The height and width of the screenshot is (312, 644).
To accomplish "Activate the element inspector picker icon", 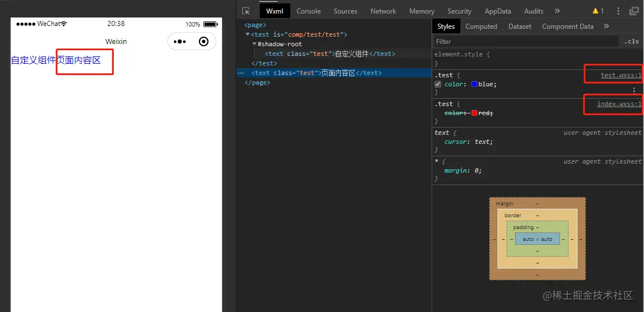I will click(x=246, y=11).
